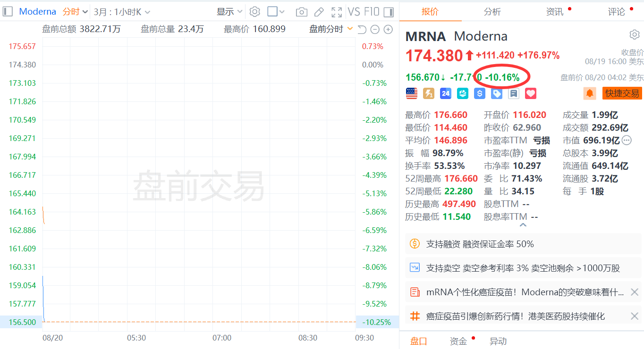This screenshot has height=349, width=644.
Task: Zoom in chart with plus icon
Action: (x=388, y=30)
